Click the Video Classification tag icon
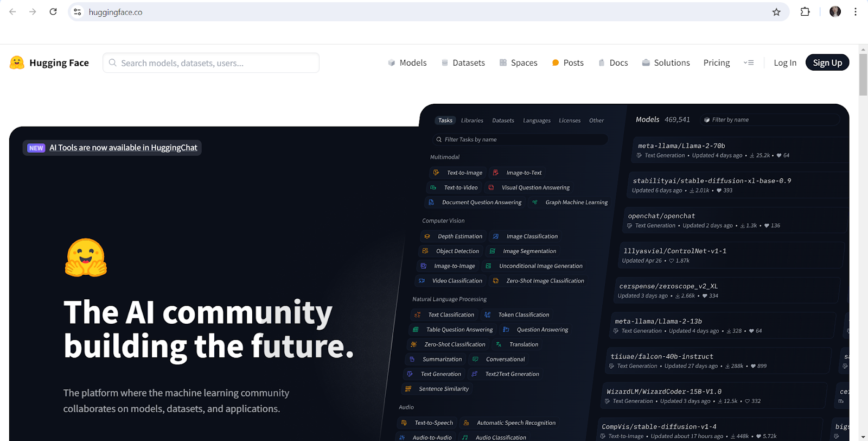Screen dimensions: 868x441 422,281
